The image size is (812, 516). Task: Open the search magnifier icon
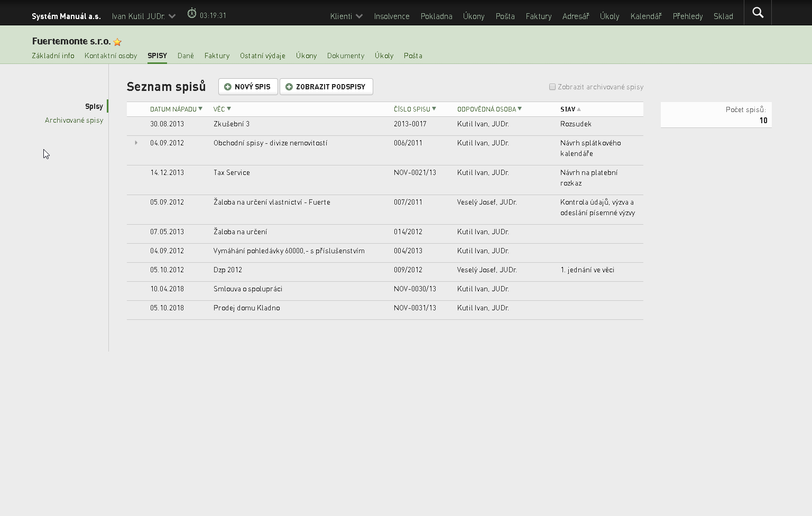758,13
